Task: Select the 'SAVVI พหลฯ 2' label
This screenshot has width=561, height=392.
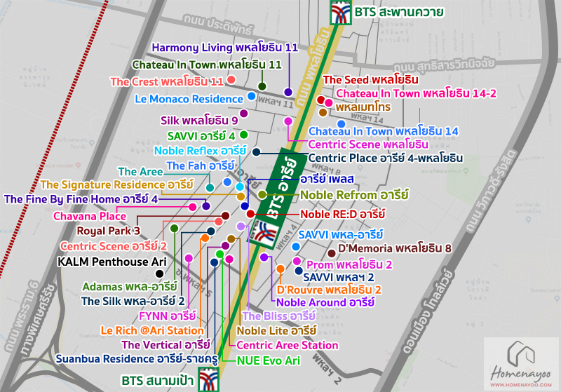Action: (x=339, y=278)
